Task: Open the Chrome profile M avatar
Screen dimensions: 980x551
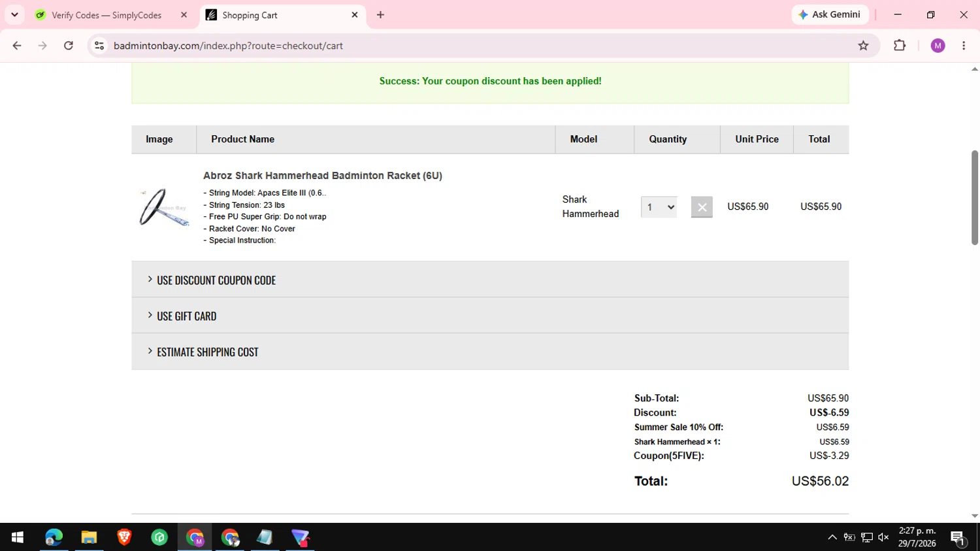Action: 938,46
